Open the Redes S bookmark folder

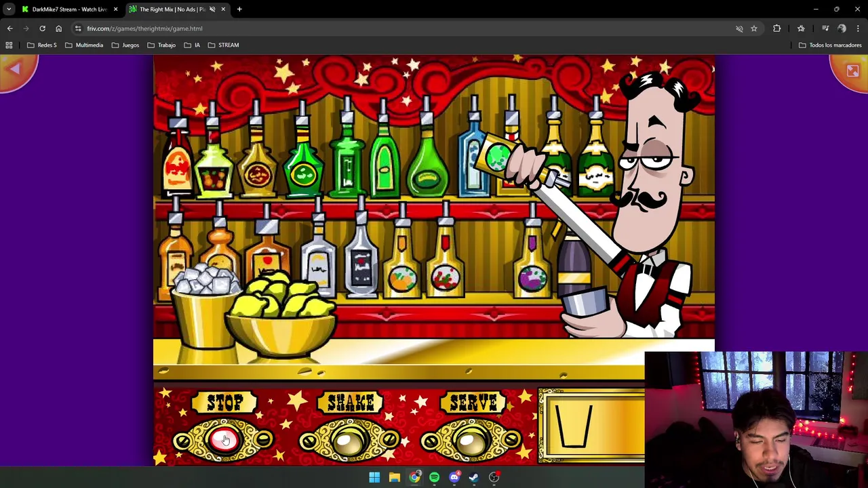click(42, 45)
